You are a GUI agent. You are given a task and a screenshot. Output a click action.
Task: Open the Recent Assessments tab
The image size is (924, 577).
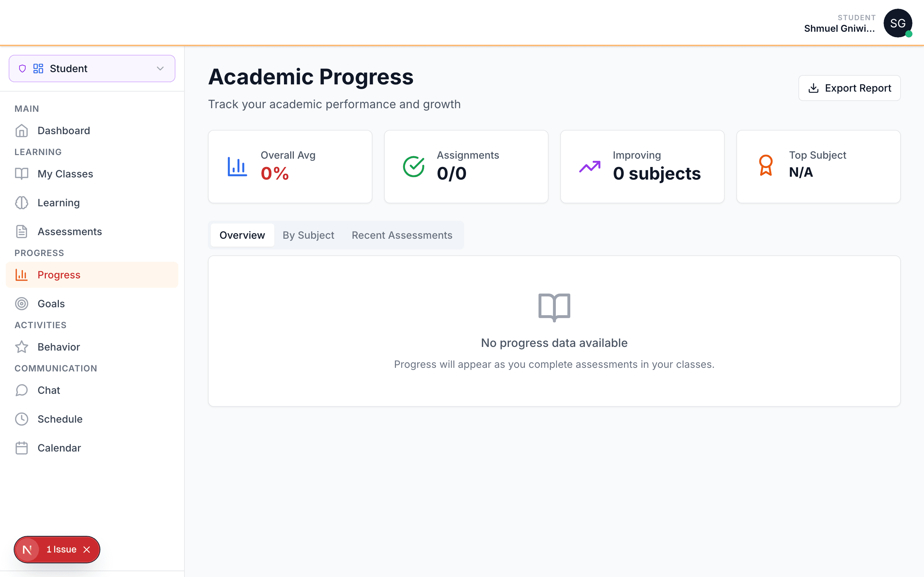(x=402, y=235)
